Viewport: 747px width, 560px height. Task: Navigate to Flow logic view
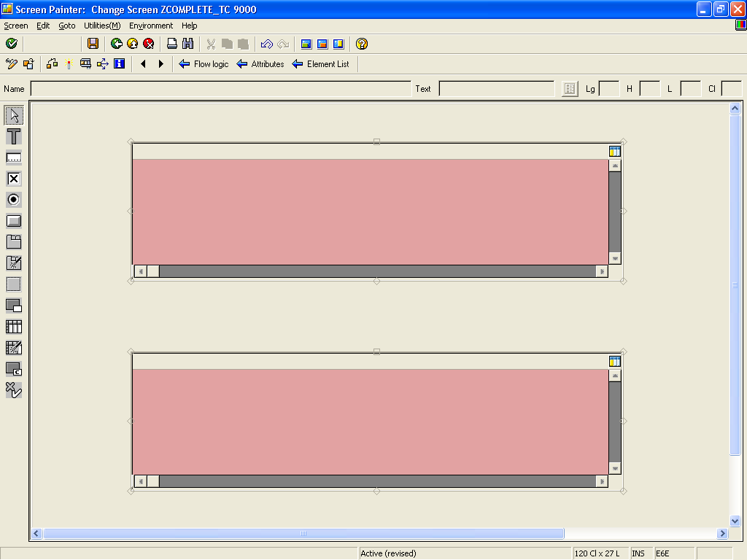click(x=203, y=64)
